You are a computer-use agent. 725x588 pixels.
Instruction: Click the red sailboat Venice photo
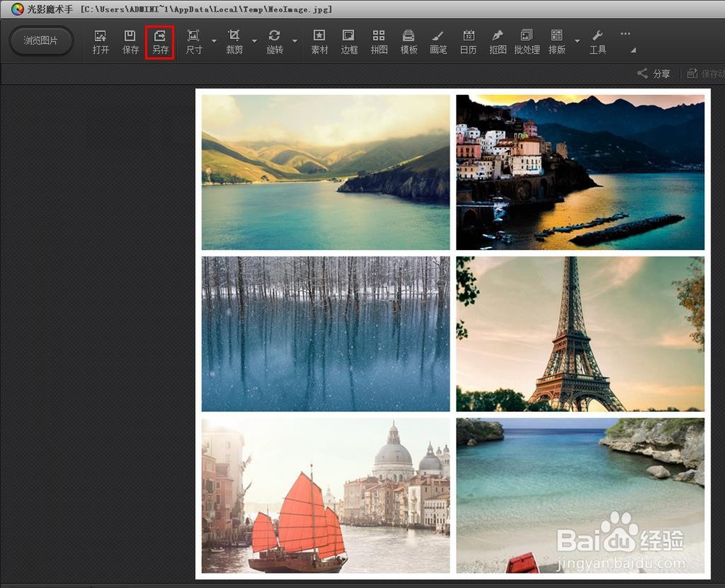click(x=326, y=495)
